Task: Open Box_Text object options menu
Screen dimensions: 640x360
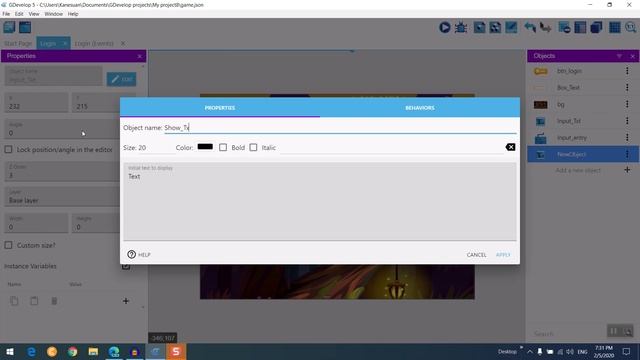Action: (x=627, y=87)
